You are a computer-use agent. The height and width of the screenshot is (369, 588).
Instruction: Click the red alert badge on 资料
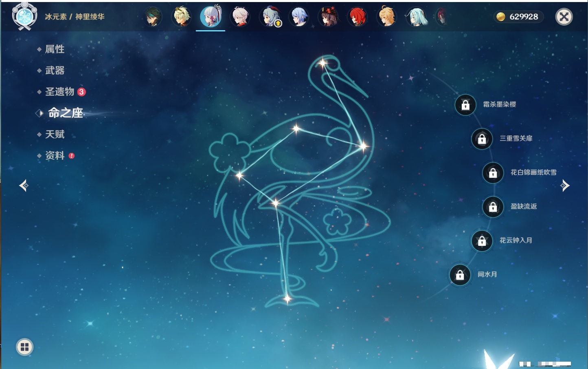(x=72, y=156)
